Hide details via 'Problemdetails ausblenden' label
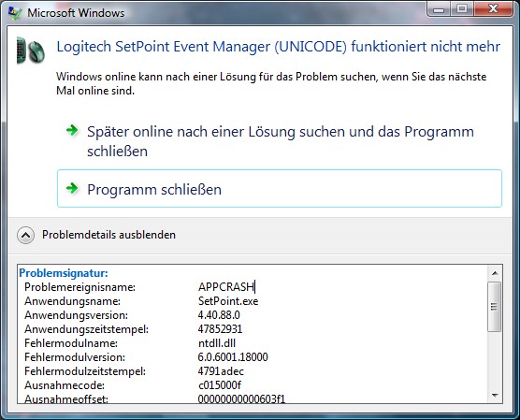 (108, 235)
